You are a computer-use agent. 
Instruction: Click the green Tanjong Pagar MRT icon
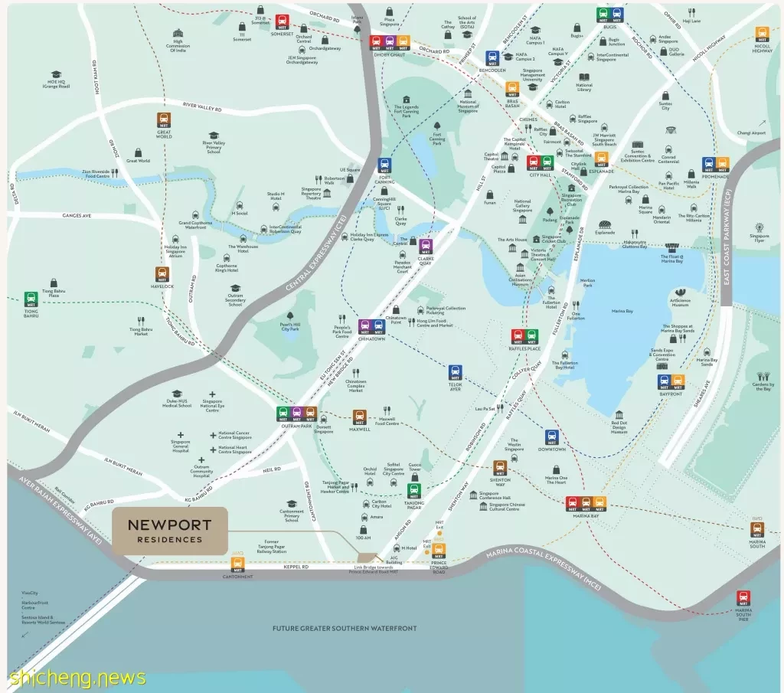click(414, 492)
